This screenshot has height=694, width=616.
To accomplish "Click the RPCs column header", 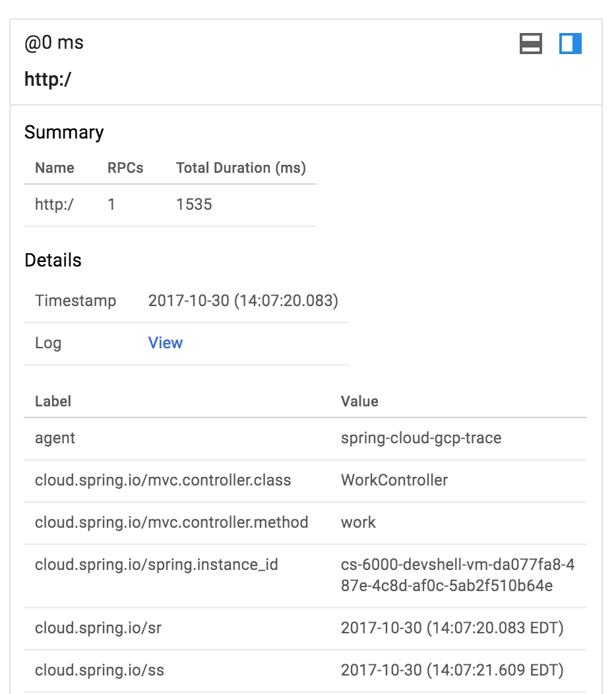I will pyautogui.click(x=125, y=168).
